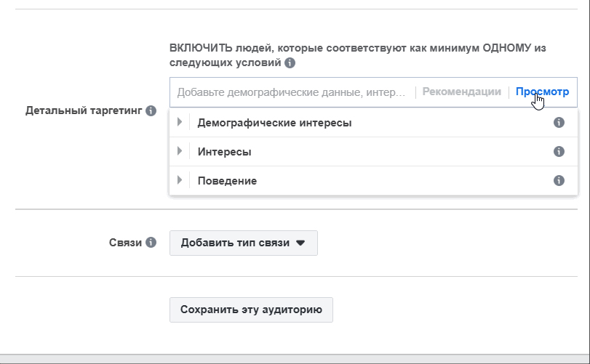The image size is (590, 364).
Task: Focus the detailed targeting search input field
Action: [x=291, y=92]
